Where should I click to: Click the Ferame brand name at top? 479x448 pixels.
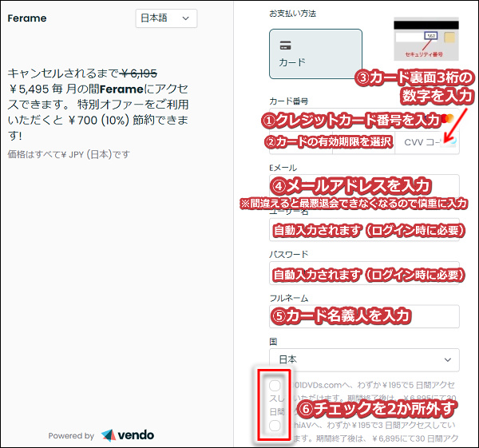[27, 18]
